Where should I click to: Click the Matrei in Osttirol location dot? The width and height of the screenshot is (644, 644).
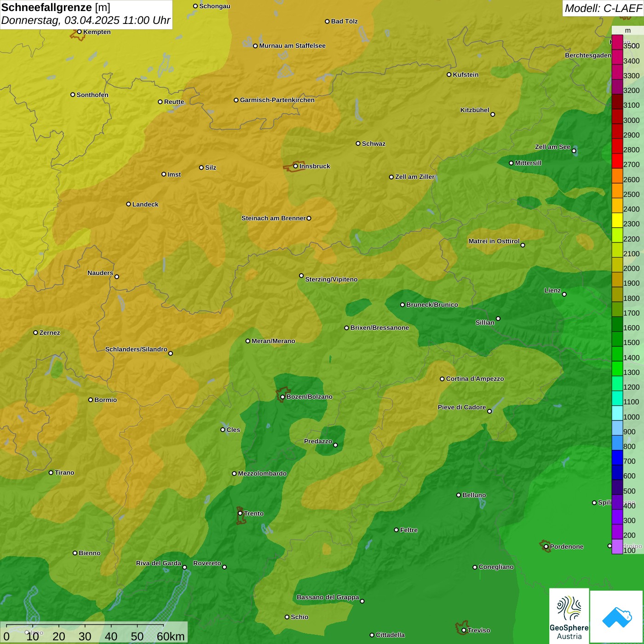pos(523,245)
